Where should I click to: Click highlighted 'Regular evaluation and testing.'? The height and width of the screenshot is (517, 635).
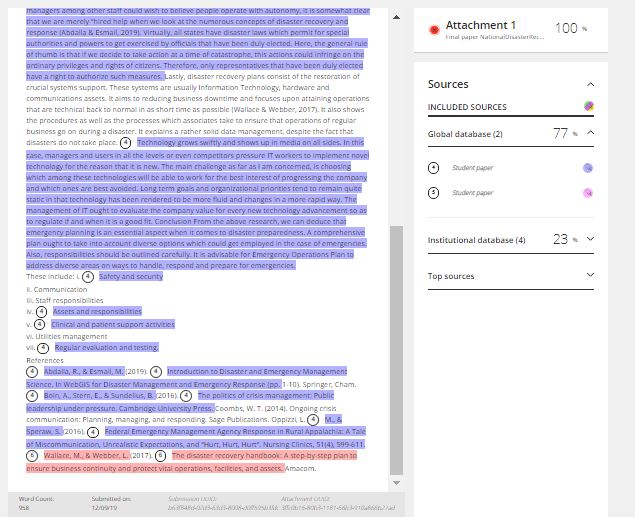(107, 348)
